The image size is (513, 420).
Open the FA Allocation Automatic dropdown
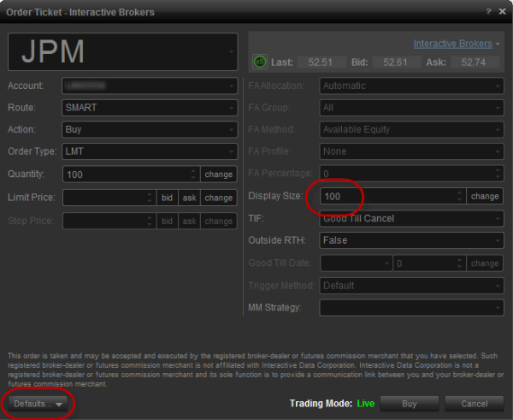click(411, 86)
